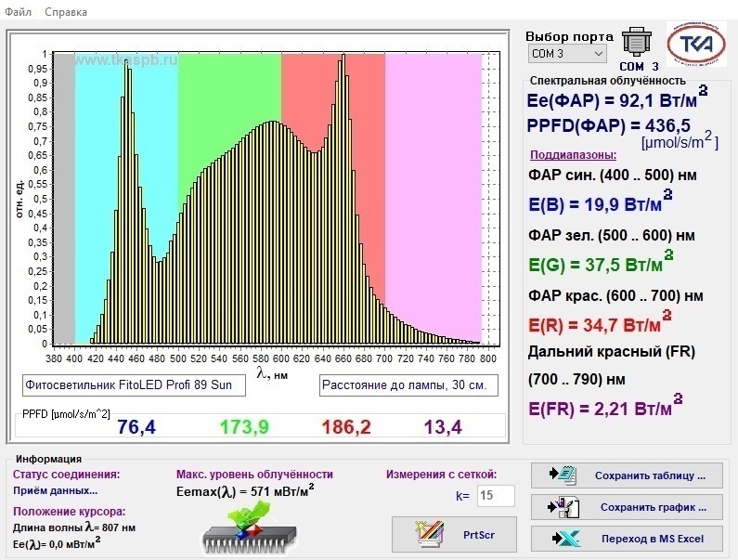Screen dimensions: 738x560
Task: Click the PrtScr pencil icon
Action: (x=429, y=534)
